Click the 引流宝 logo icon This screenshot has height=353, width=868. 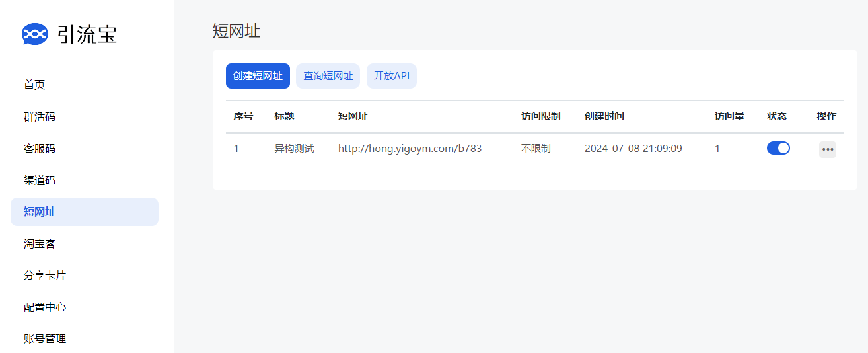35,34
